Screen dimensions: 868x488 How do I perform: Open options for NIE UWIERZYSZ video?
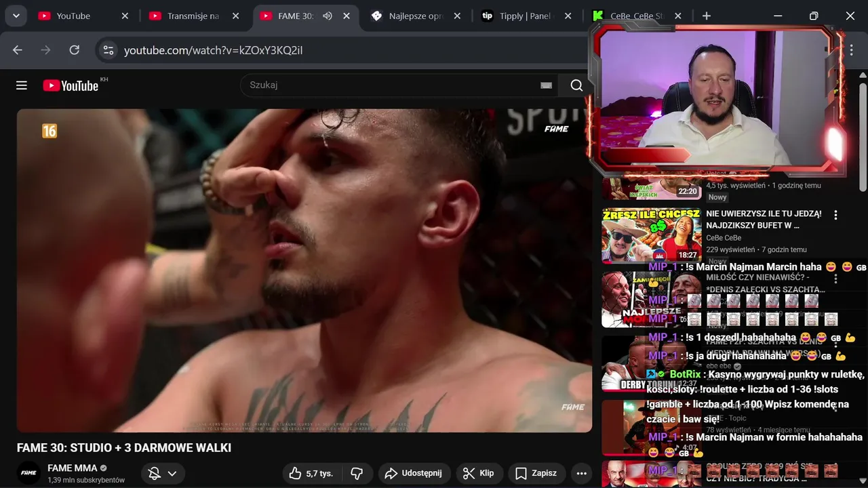point(835,215)
